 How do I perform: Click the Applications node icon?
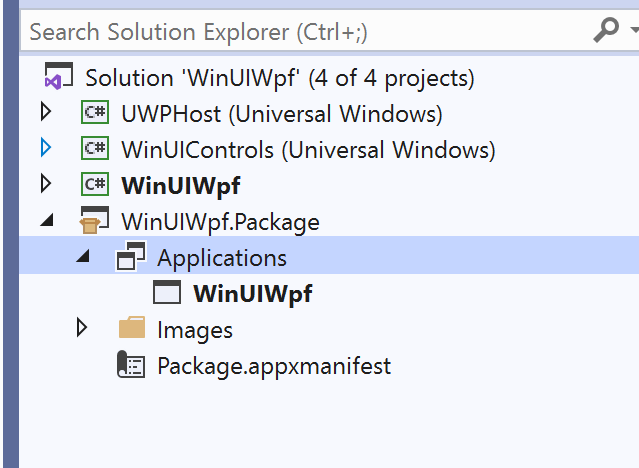[x=131, y=257]
